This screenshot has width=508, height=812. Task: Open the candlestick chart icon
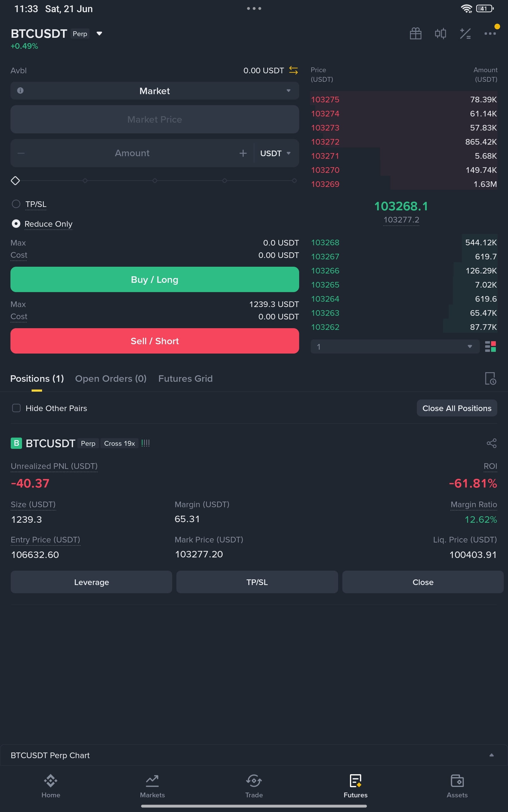[441, 34]
